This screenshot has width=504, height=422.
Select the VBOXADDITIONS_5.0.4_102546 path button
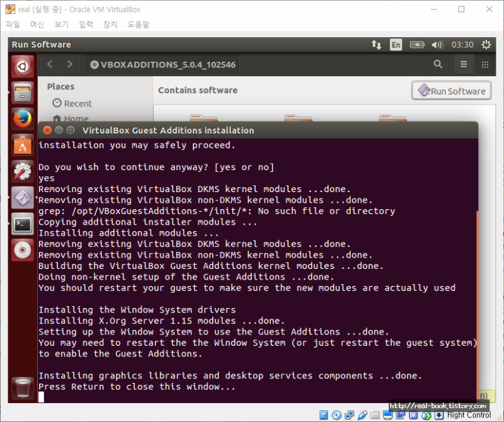tap(163, 65)
